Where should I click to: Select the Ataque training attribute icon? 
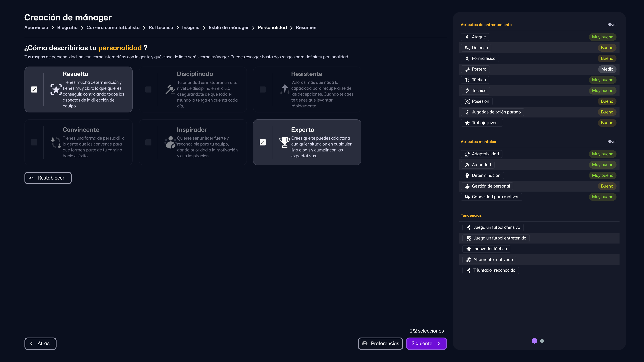(x=467, y=37)
